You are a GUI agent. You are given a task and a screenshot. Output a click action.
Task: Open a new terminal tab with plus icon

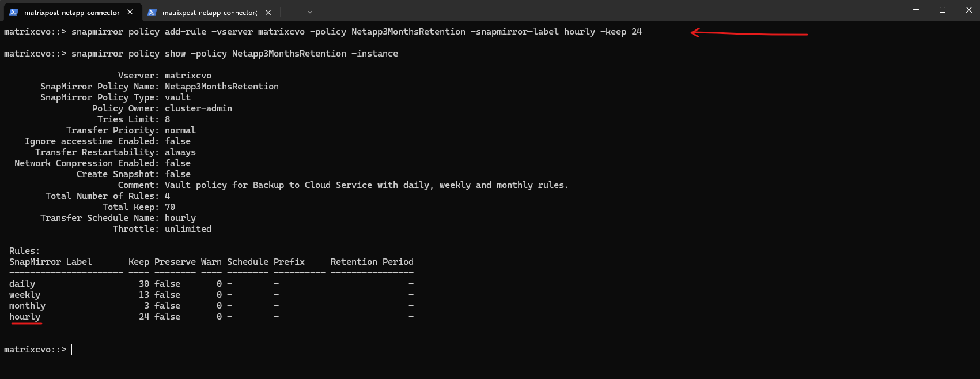293,12
